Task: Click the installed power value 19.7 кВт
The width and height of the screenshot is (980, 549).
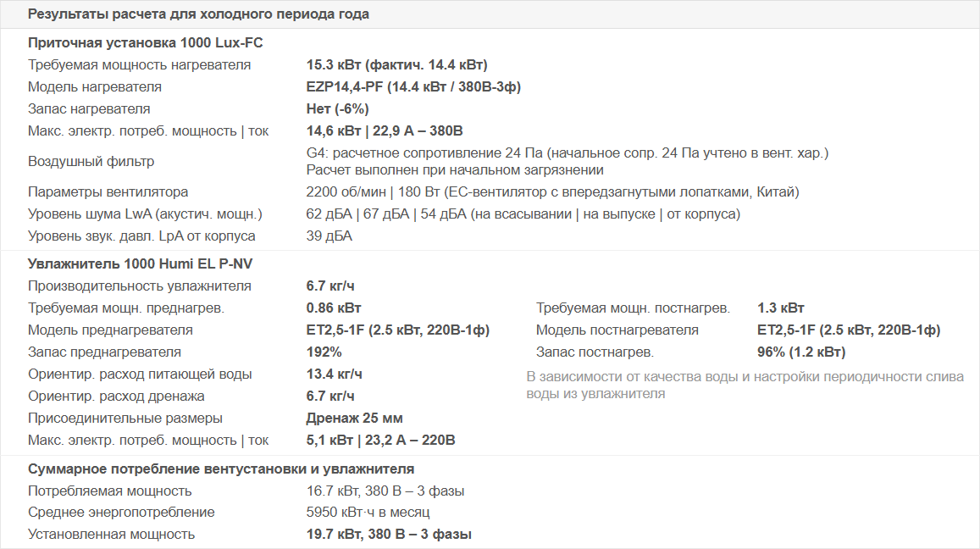Action: tap(389, 535)
